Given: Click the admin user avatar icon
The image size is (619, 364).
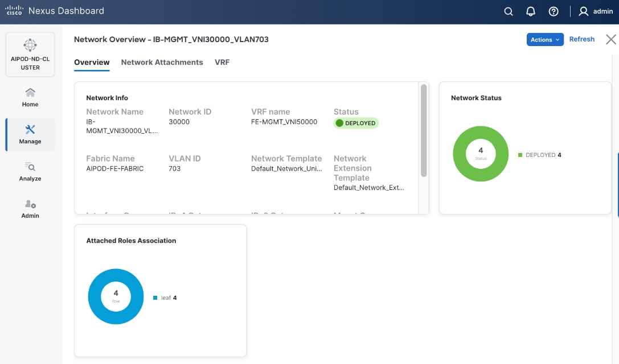Looking at the screenshot, I should (583, 11).
